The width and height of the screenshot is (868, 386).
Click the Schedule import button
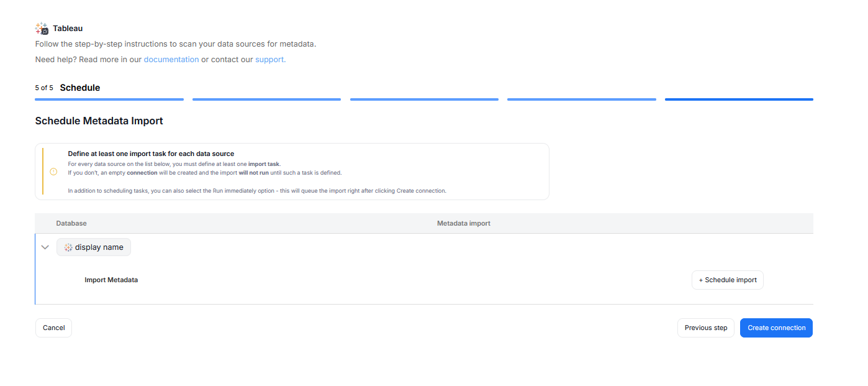click(727, 280)
